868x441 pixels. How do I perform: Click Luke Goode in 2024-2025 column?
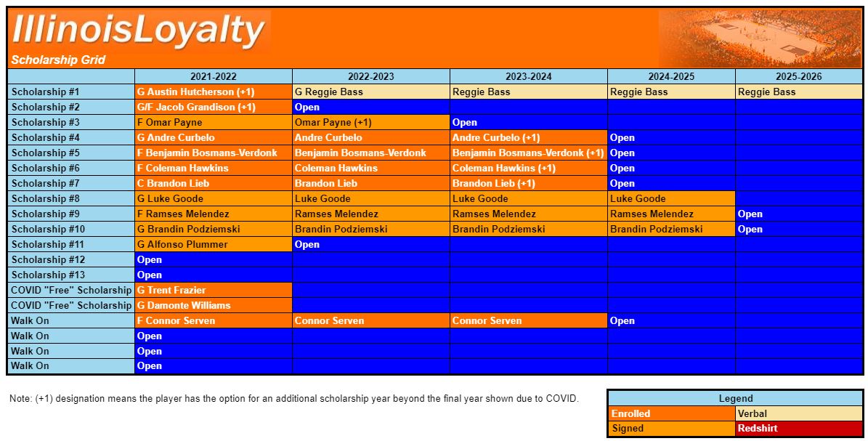[671, 198]
